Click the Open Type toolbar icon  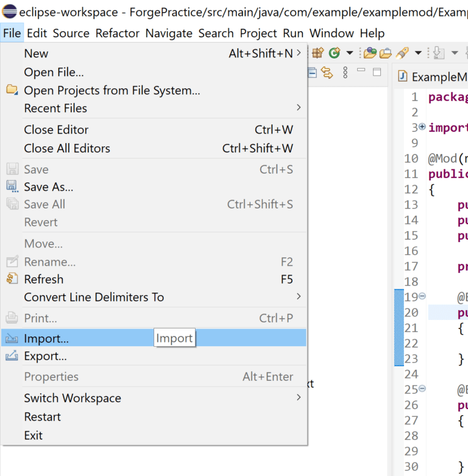370,53
